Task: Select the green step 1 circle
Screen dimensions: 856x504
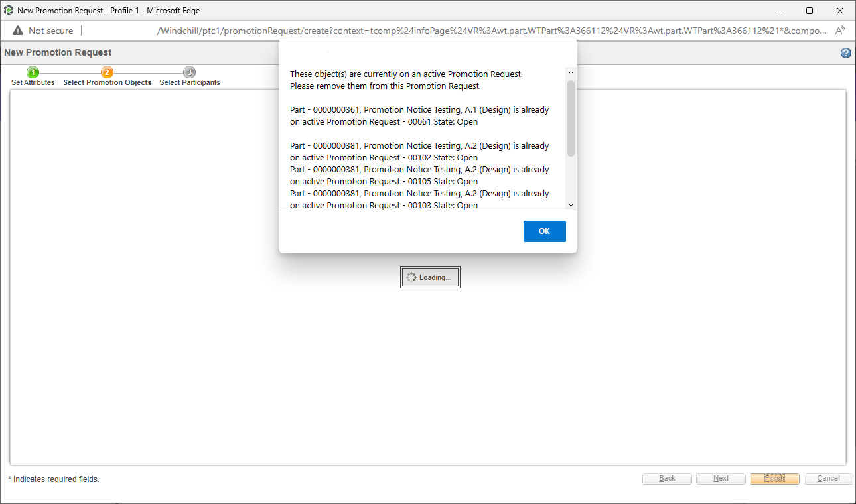Action: (33, 70)
